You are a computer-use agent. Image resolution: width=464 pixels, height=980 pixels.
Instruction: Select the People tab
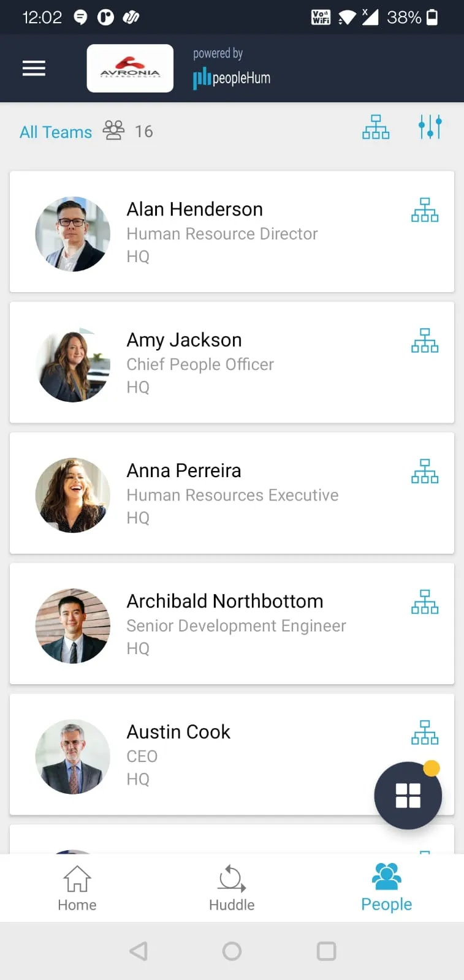(387, 888)
